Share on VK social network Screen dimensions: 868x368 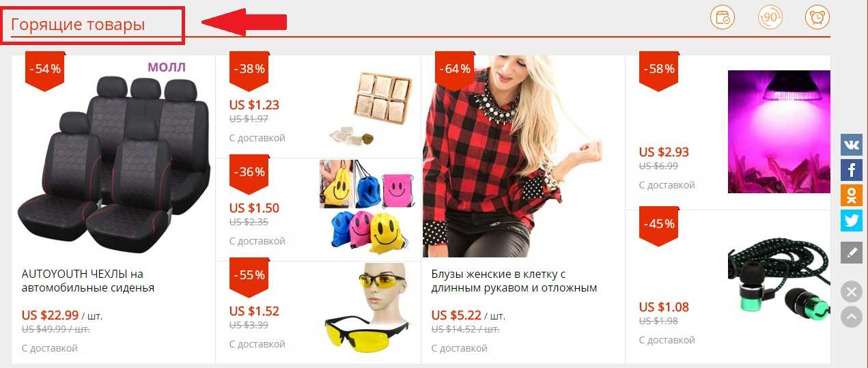(851, 144)
